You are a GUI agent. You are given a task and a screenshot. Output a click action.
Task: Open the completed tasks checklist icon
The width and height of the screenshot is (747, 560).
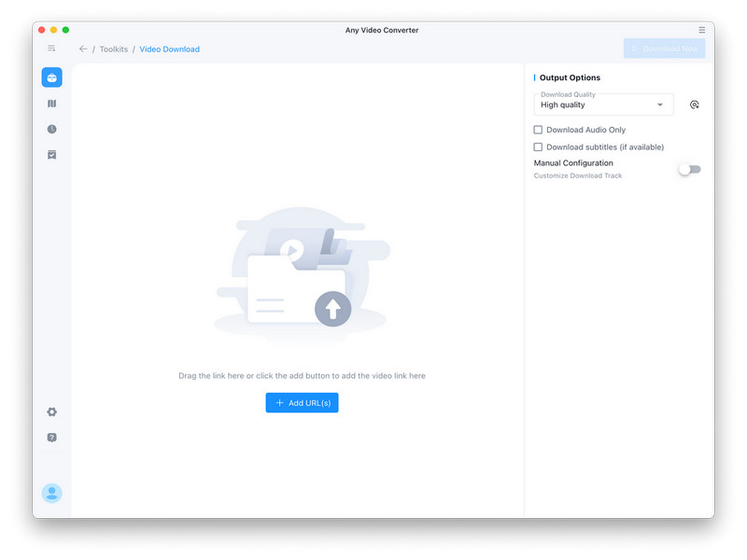52,155
